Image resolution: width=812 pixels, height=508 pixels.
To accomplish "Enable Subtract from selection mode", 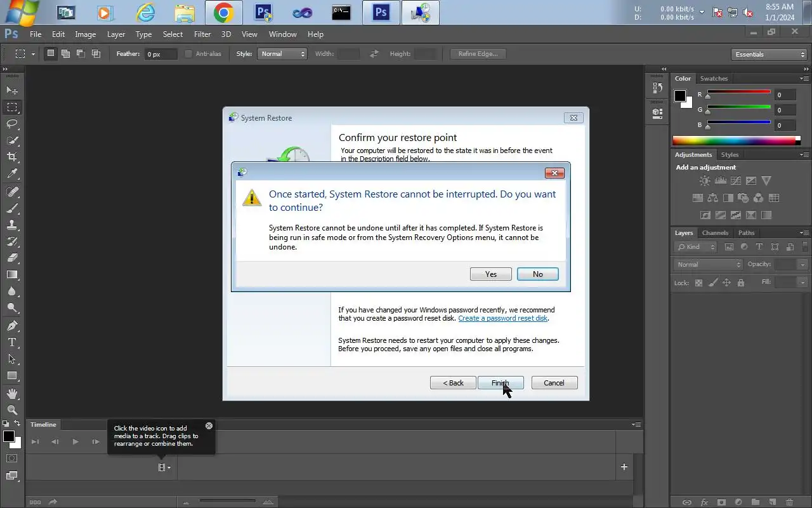I will click(x=81, y=54).
